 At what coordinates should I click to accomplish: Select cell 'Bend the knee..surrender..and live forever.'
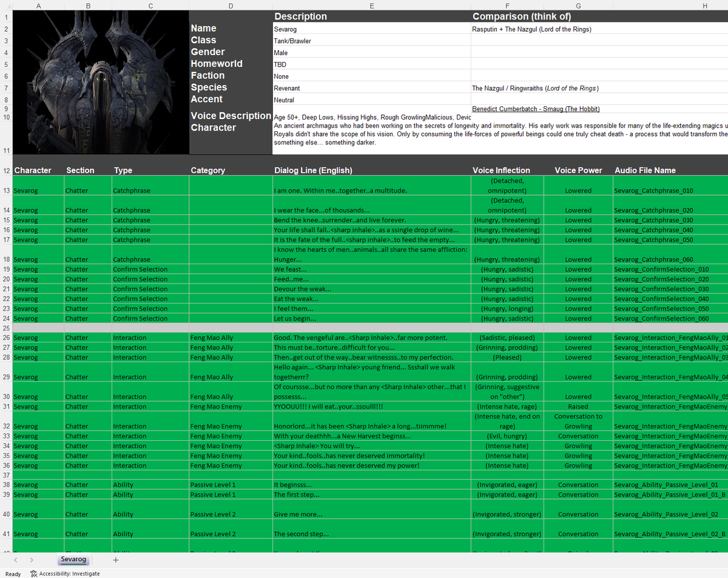(x=371, y=220)
